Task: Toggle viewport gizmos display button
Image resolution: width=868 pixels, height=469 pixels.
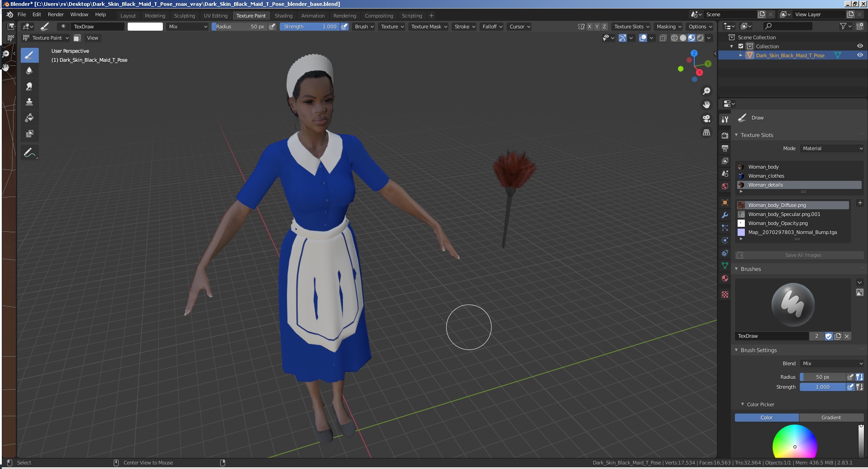Action: [x=623, y=38]
